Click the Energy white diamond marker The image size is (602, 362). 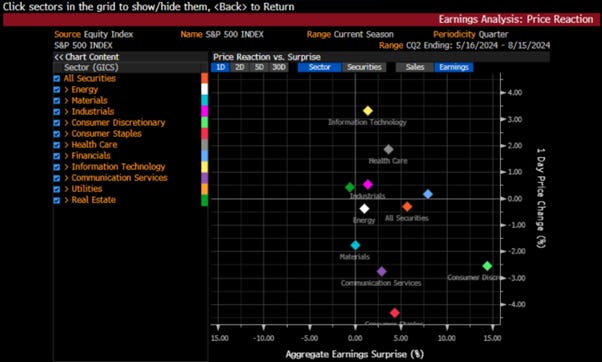364,209
